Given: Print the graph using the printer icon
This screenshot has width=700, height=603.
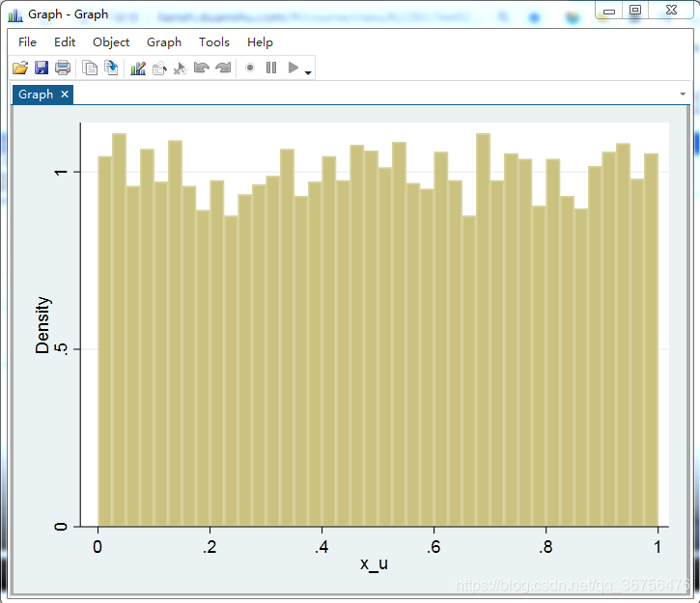Looking at the screenshot, I should pos(63,68).
